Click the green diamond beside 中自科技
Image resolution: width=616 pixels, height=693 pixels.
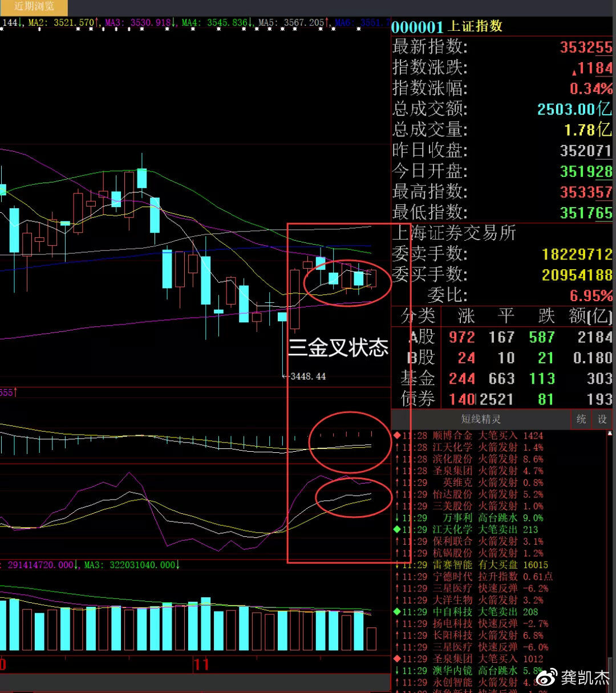pos(396,612)
